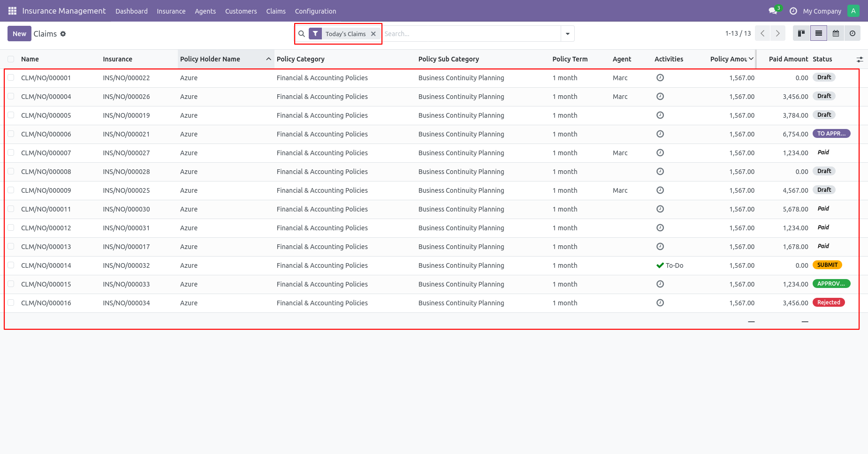Click the search magnifier icon
The height and width of the screenshot is (454, 868).
302,34
